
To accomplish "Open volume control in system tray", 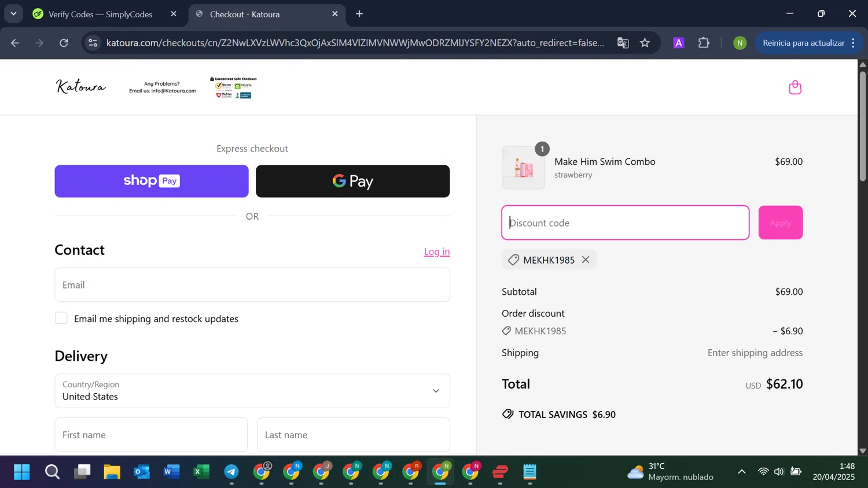I will coord(779,472).
